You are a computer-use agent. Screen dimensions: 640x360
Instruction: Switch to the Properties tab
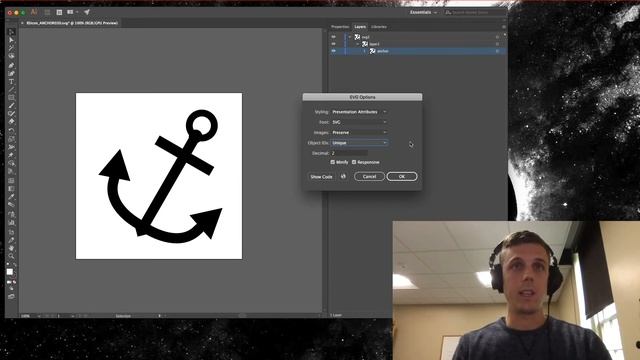tap(340, 27)
